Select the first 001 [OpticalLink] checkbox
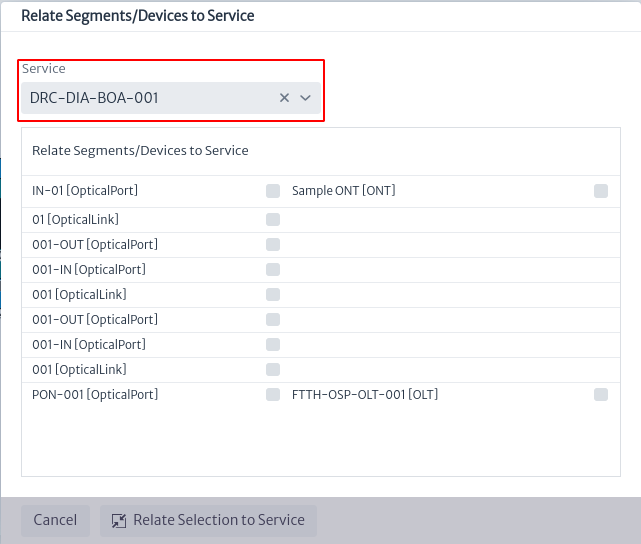The height and width of the screenshot is (544, 641). pyautogui.click(x=273, y=295)
